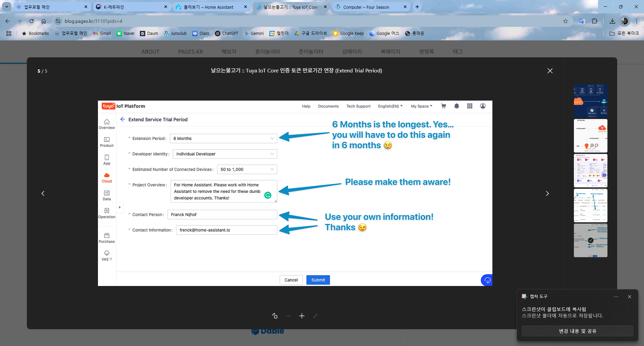Viewport: 644px width, 346px height.
Task: Open the Gemini bookmark
Action: click(x=254, y=33)
